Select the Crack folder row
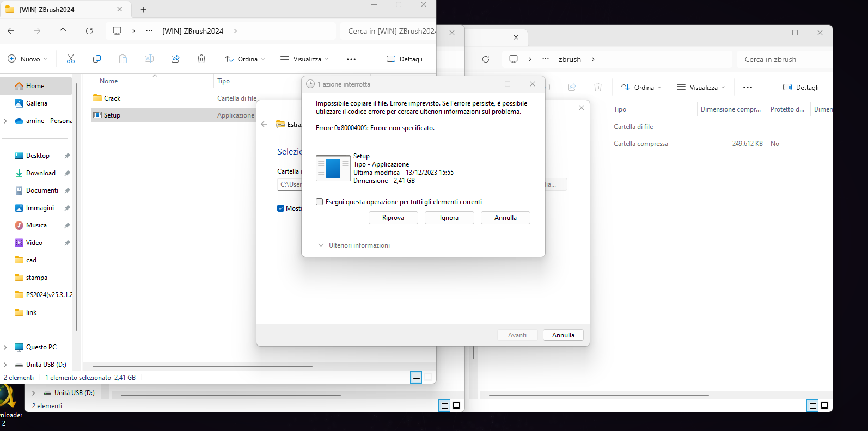The width and height of the screenshot is (868, 431). (174, 98)
